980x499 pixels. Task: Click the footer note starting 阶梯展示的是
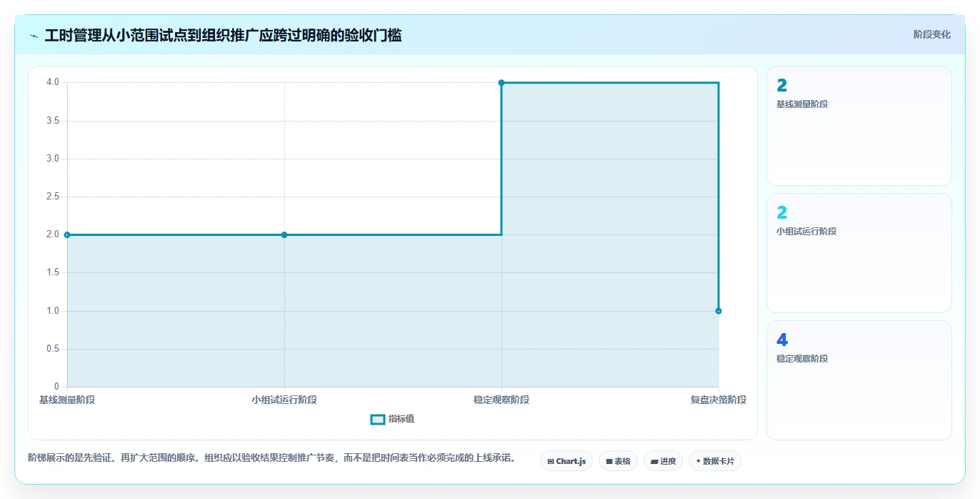(x=271, y=458)
